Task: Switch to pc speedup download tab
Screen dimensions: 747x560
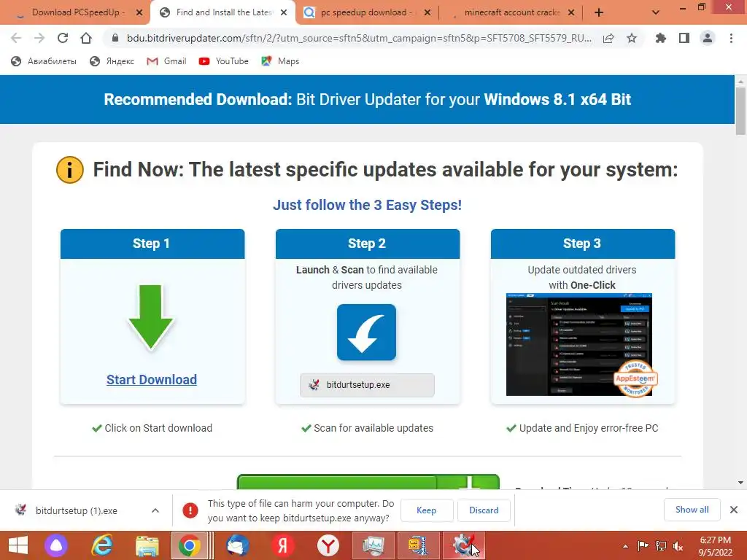Action: pyautogui.click(x=366, y=12)
